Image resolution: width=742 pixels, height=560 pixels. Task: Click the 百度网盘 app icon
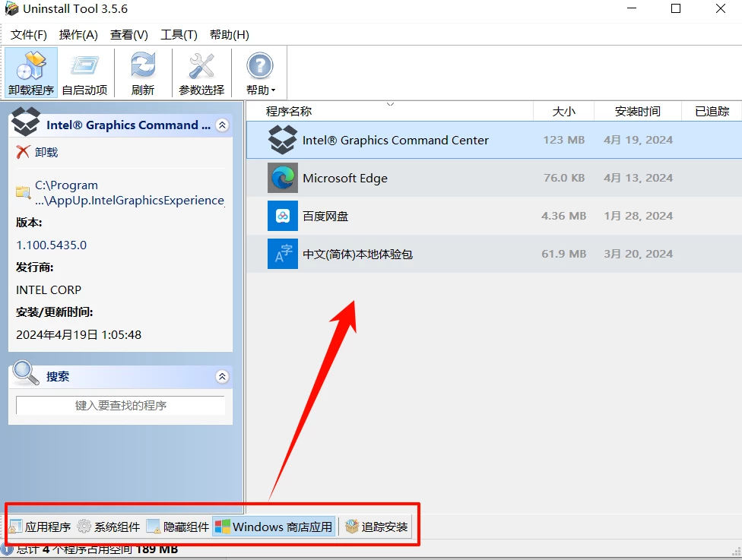tap(283, 216)
